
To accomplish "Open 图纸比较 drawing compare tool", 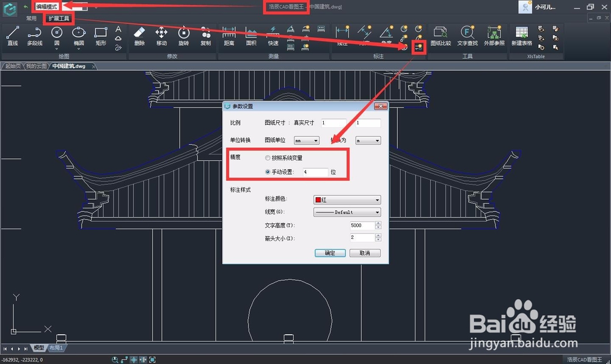I will (x=441, y=36).
